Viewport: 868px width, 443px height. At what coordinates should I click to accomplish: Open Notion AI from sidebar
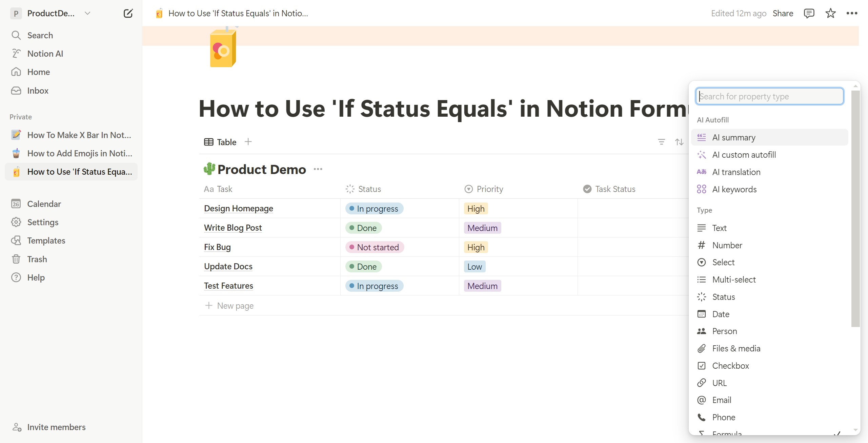[71, 54]
